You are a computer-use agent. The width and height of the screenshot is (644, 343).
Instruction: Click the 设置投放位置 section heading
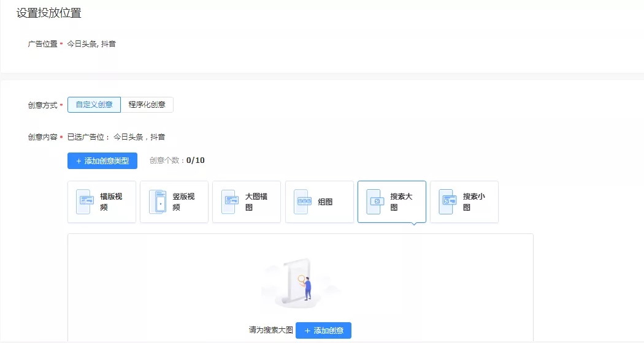click(x=48, y=13)
